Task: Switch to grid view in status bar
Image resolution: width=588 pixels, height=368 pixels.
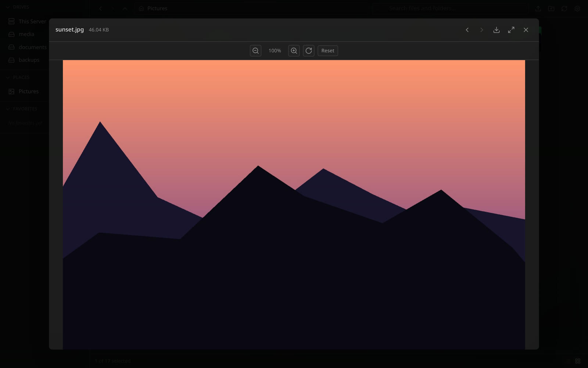Action: pos(578,361)
